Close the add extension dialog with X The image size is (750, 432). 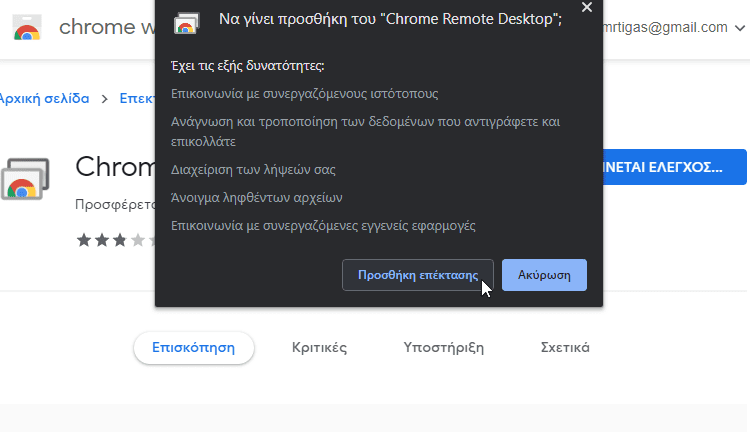586,7
